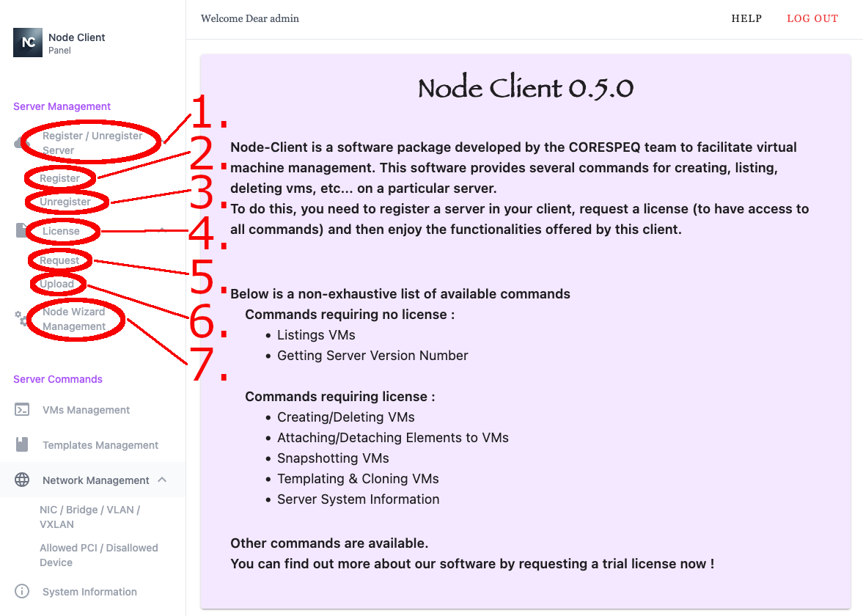Go to the license Upload page
Image resolution: width=863 pixels, height=616 pixels.
[x=57, y=284]
